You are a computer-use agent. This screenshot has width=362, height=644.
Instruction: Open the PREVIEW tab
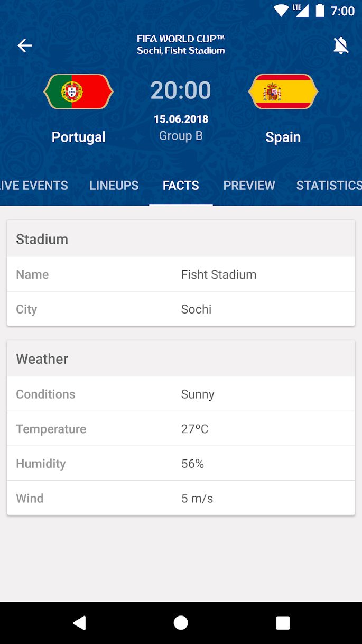249,185
